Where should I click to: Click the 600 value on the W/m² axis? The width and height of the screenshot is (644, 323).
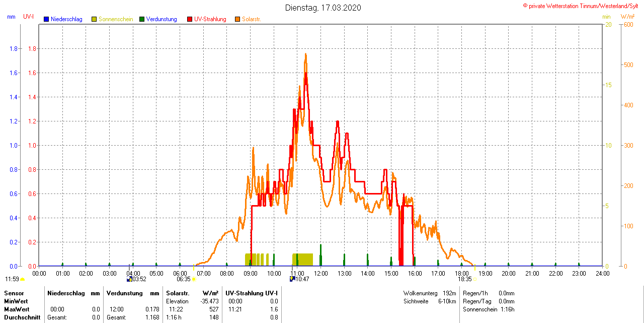point(628,24)
